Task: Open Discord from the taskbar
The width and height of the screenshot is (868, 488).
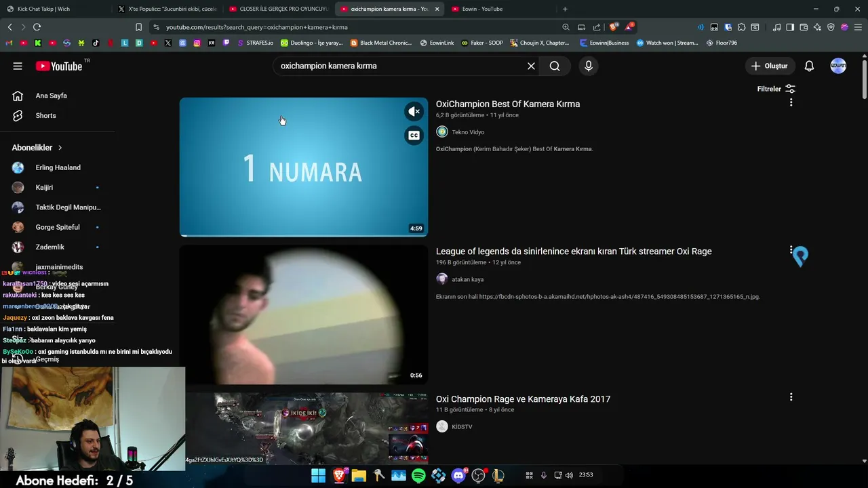Action: coord(459,475)
